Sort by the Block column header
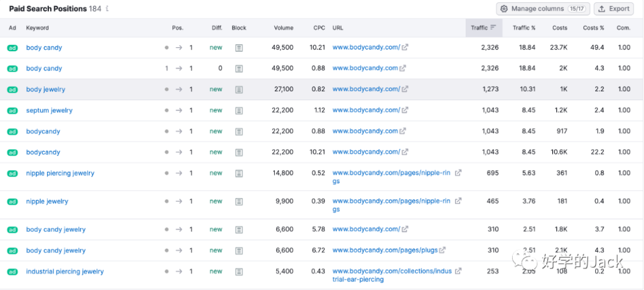Screen dimensions: 644x290 239,28
